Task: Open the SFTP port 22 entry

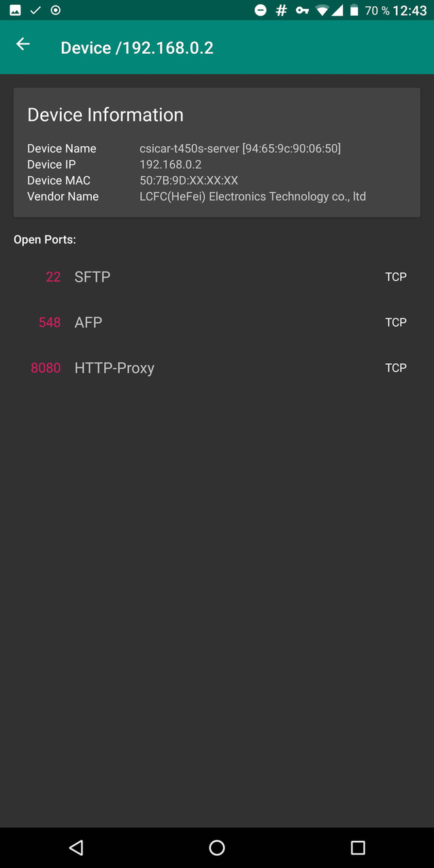Action: [217, 277]
